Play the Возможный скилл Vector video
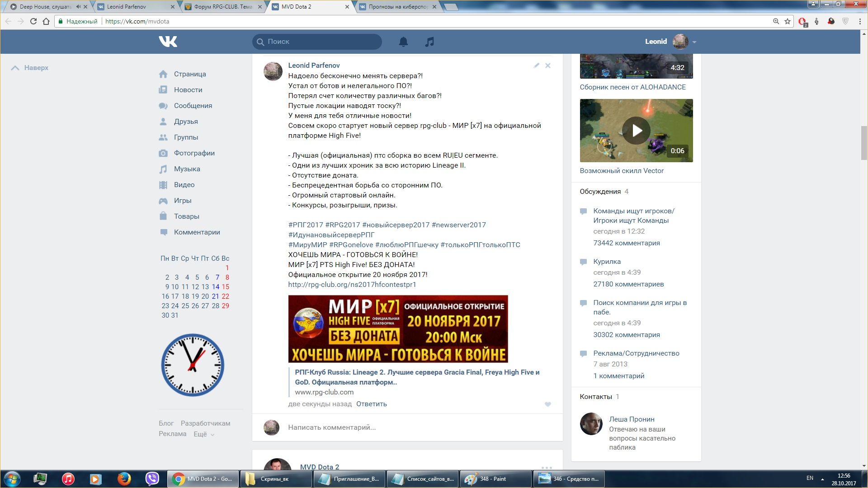This screenshot has width=868, height=488. click(636, 131)
